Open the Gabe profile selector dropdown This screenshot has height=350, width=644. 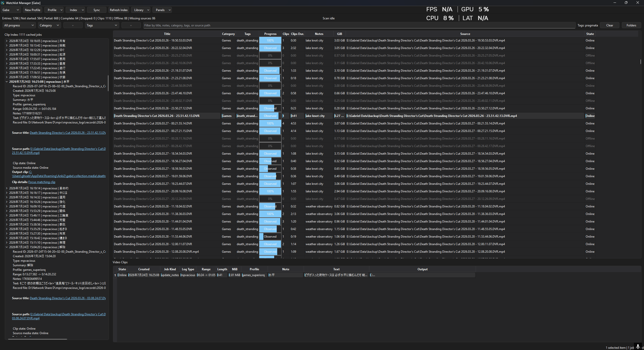(11, 10)
